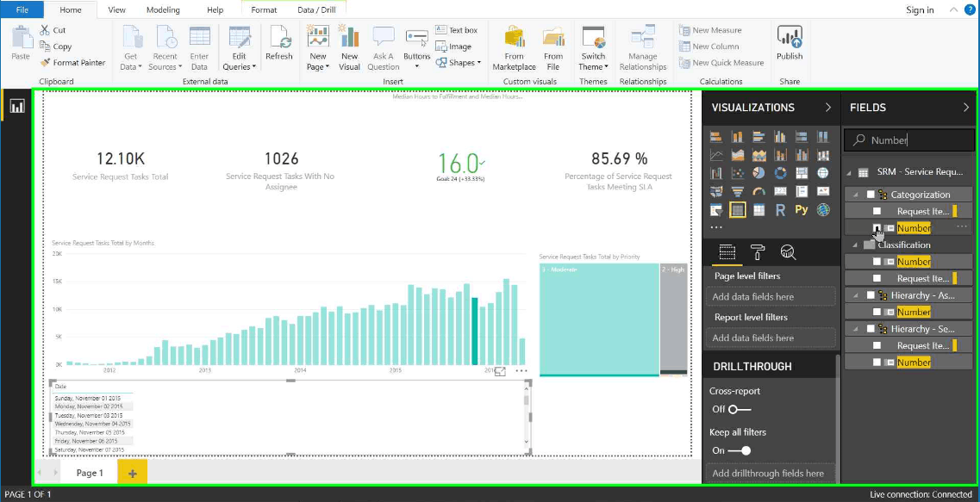Image resolution: width=980 pixels, height=502 pixels.
Task: Select the ArcGIS Maps visual
Action: click(x=823, y=210)
